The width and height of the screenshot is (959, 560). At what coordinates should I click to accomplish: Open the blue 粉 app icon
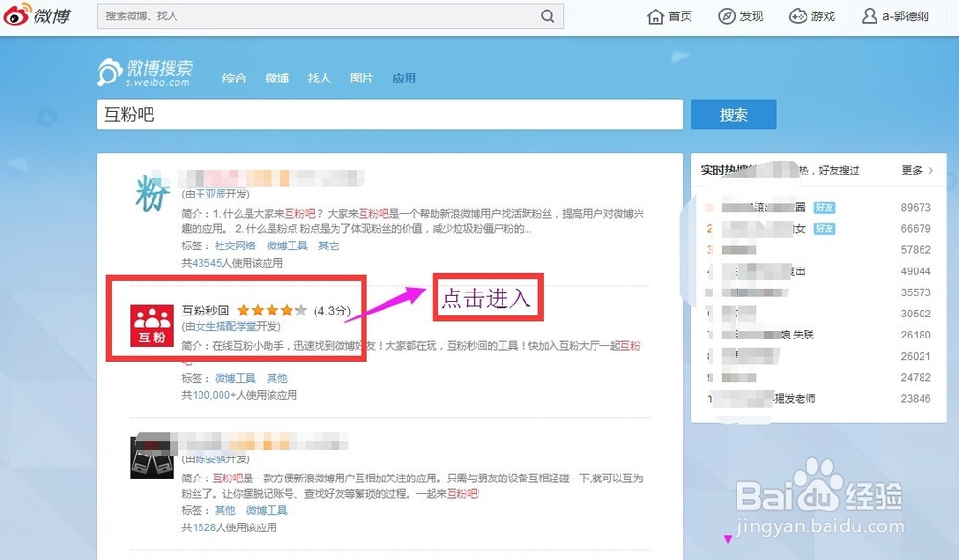[152, 193]
